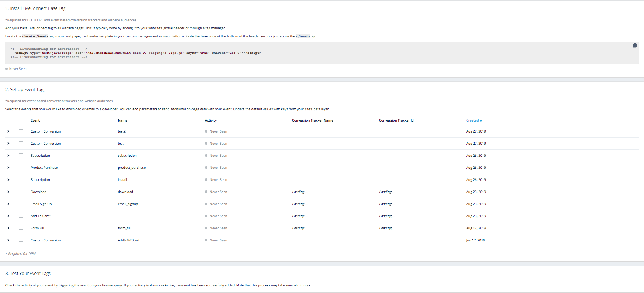This screenshot has height=293, width=644.
Task: Click the Email Sign Up event cell
Action: 41,204
